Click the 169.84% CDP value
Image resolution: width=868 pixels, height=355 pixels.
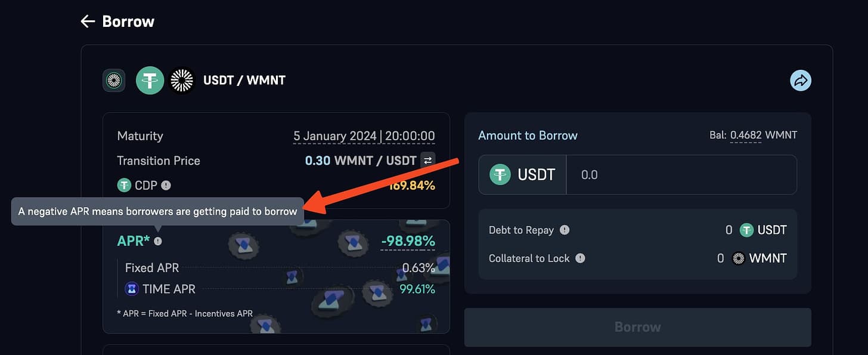tap(412, 186)
